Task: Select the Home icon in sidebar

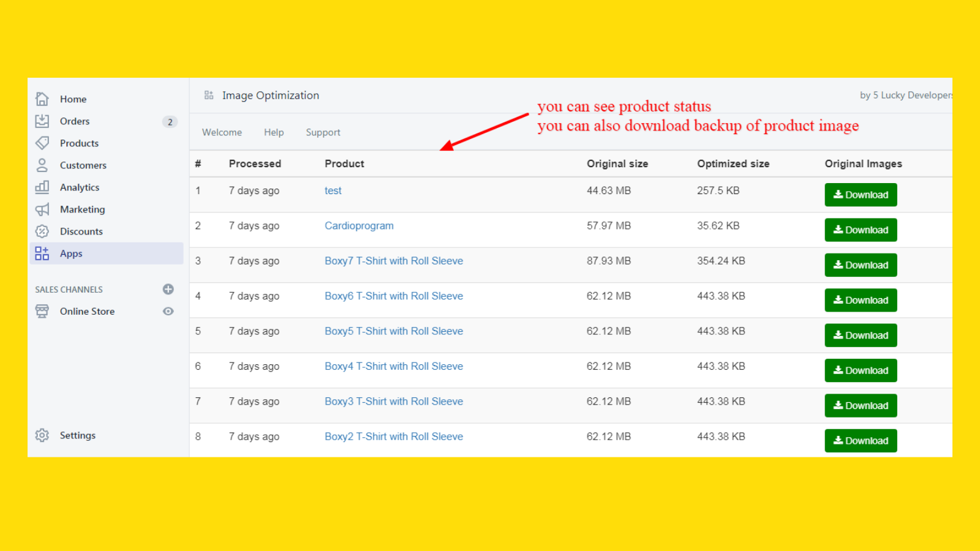Action: [42, 98]
